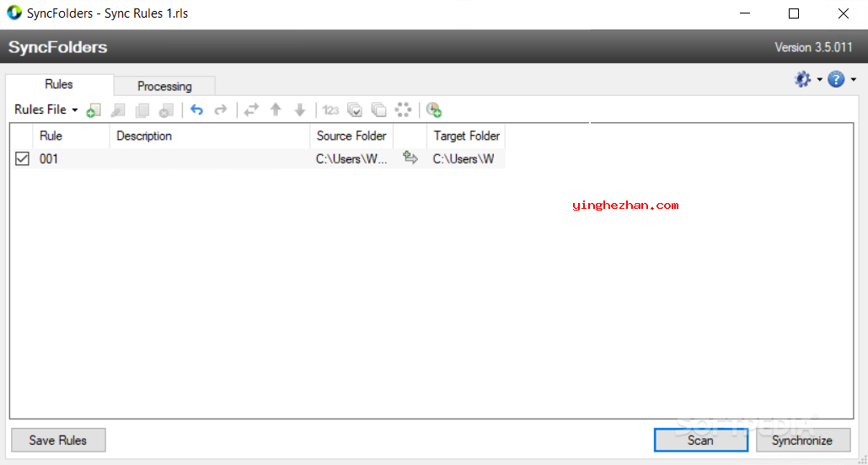Click the Target Folder column header
The image size is (868, 465).
click(x=466, y=136)
